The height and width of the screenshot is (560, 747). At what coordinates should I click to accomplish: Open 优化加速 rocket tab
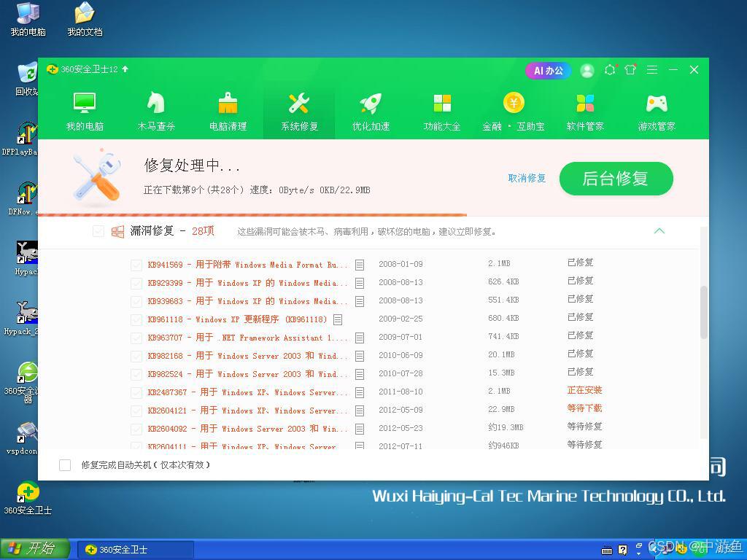point(371,112)
